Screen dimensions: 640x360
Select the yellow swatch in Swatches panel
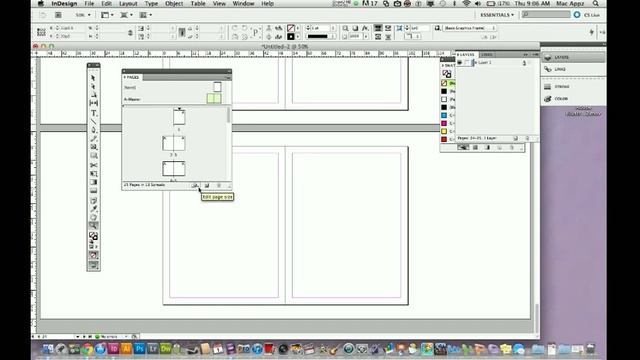[444, 131]
